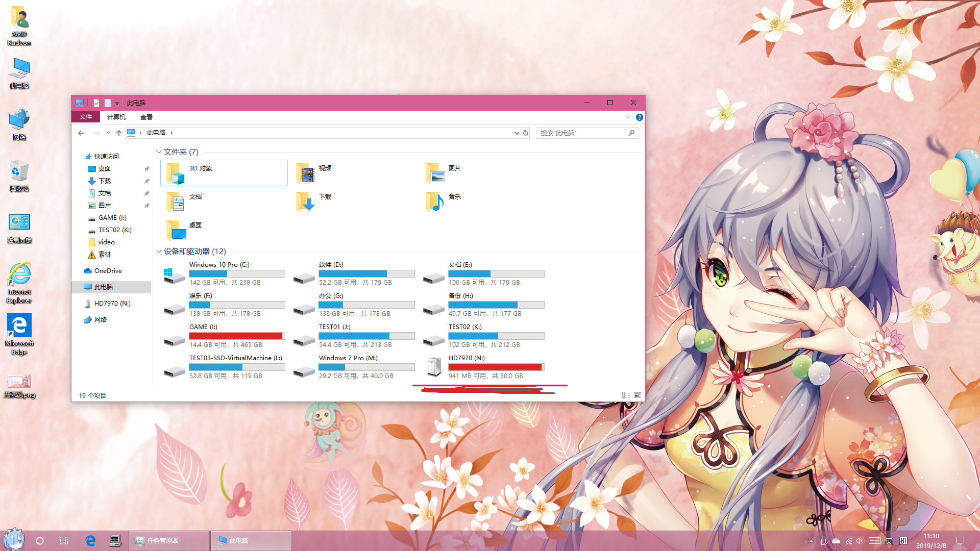
Task: Select 素材 in navigation pane
Action: [105, 254]
